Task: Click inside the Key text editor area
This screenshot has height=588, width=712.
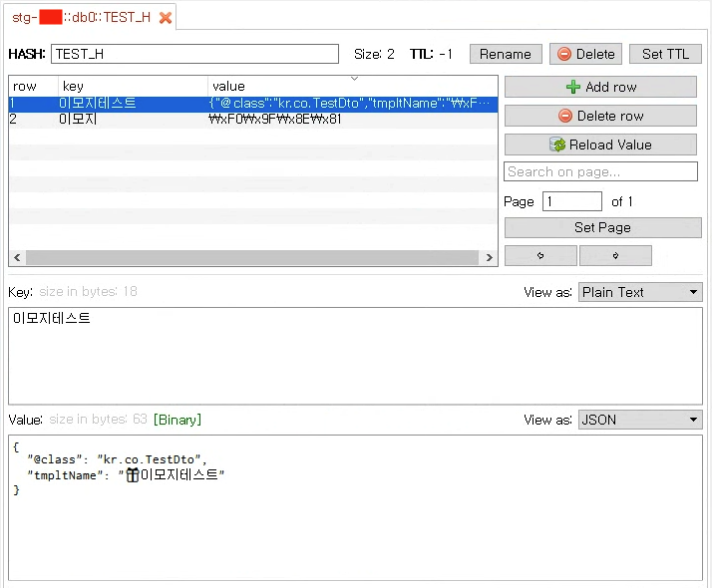Action: click(355, 356)
